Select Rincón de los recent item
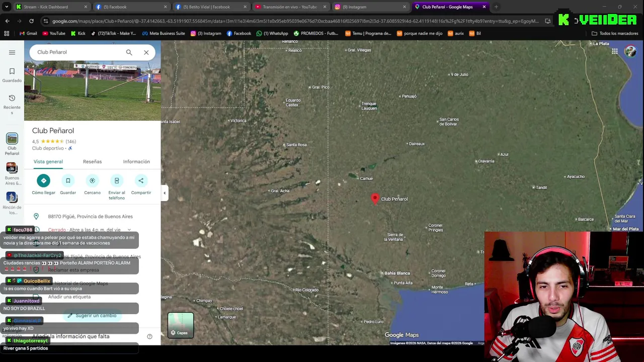The image size is (644, 362). [12, 203]
